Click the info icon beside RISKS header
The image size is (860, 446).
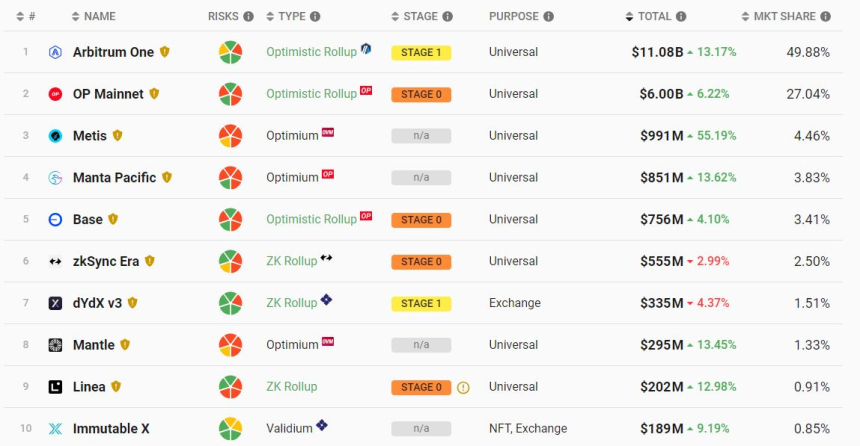click(248, 17)
